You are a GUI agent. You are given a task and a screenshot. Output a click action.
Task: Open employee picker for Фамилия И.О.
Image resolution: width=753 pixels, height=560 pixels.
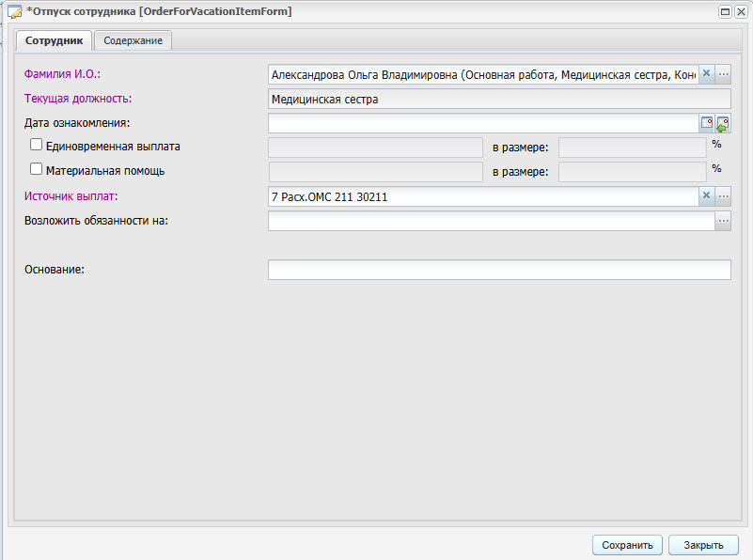723,74
